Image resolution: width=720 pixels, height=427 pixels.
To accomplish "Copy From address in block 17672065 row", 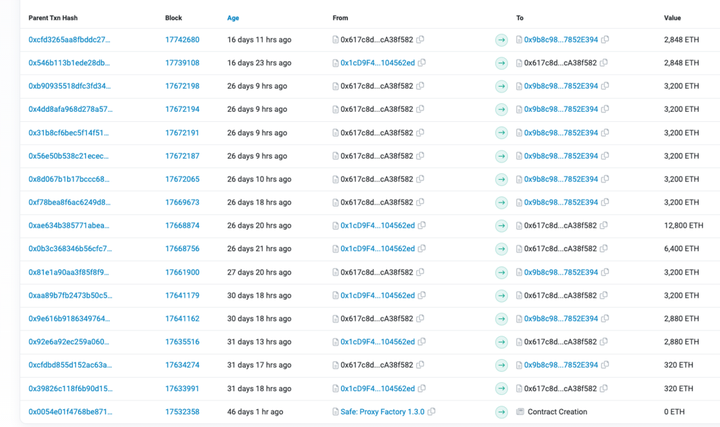I will point(420,179).
